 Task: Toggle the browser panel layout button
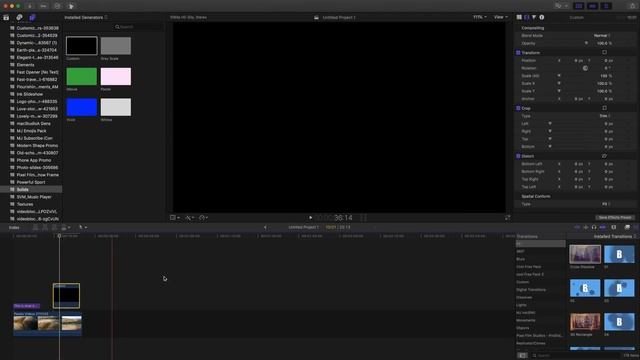pos(579,6)
